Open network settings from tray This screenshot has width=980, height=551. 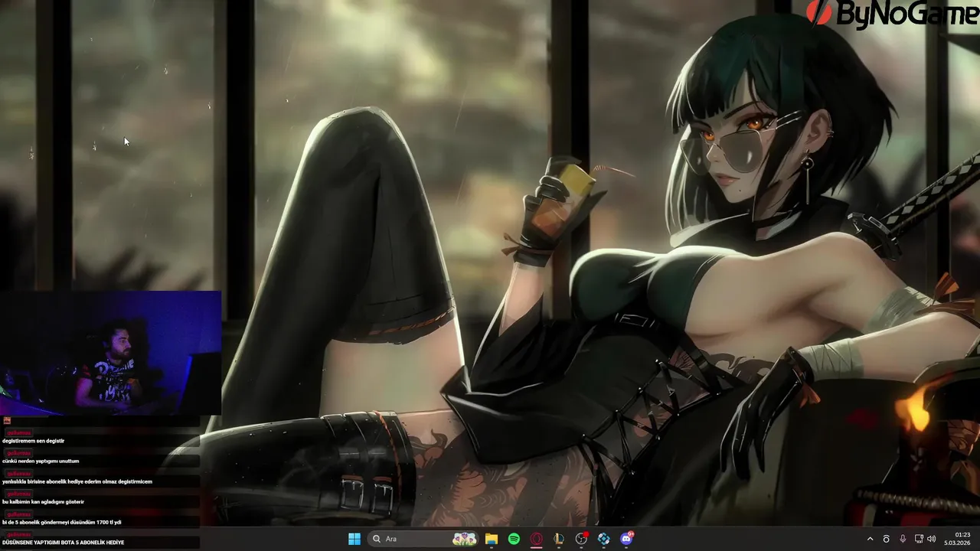[x=919, y=539]
